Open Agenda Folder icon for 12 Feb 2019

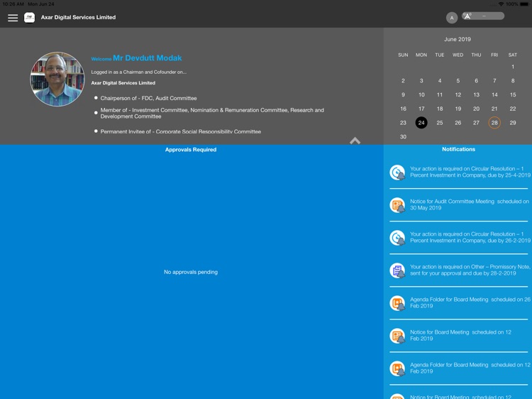click(x=397, y=368)
